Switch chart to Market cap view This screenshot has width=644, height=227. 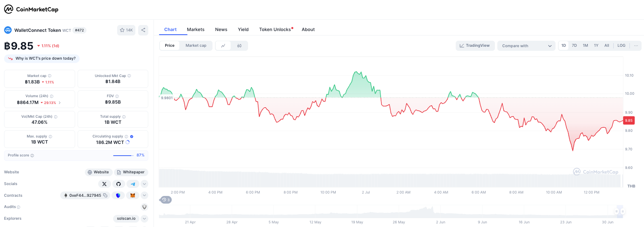pos(196,46)
